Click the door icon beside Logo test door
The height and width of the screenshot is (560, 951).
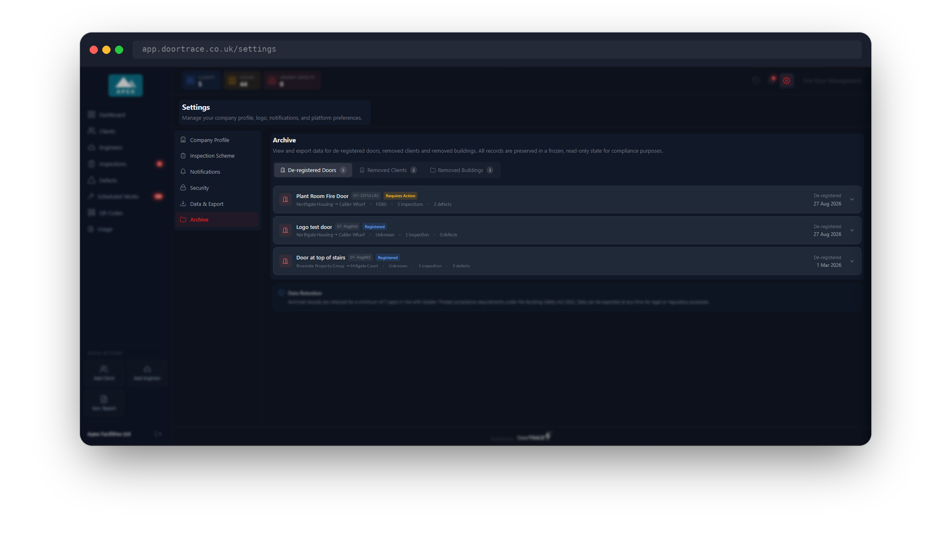tap(285, 230)
